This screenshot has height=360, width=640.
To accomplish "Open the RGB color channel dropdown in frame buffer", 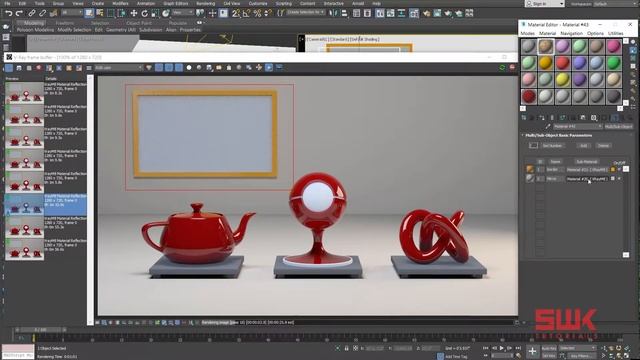I will [119, 67].
